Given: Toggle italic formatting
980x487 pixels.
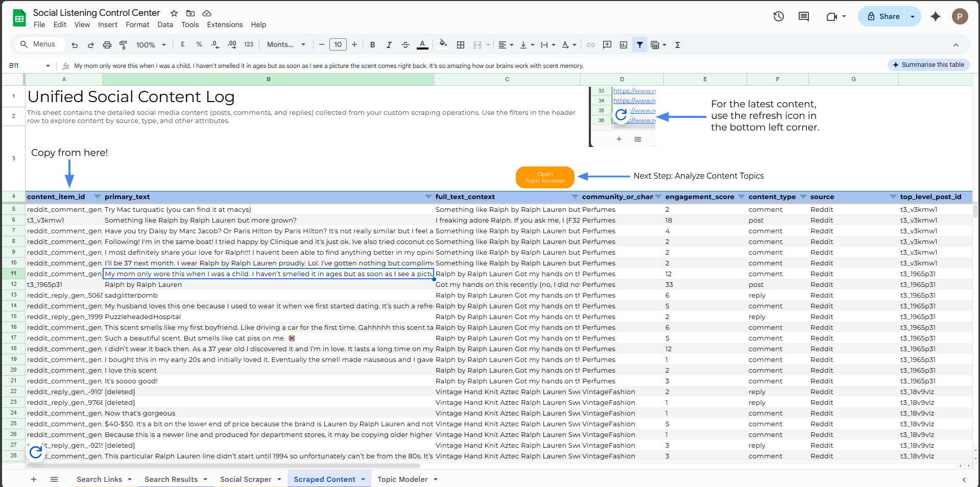Looking at the screenshot, I should (x=389, y=45).
